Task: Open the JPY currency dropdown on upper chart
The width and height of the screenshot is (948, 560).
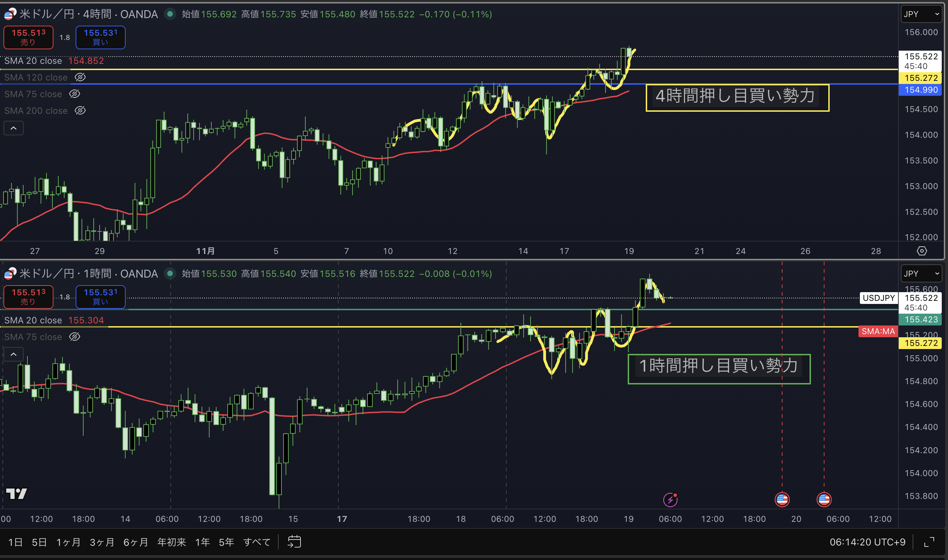Action: (x=921, y=14)
